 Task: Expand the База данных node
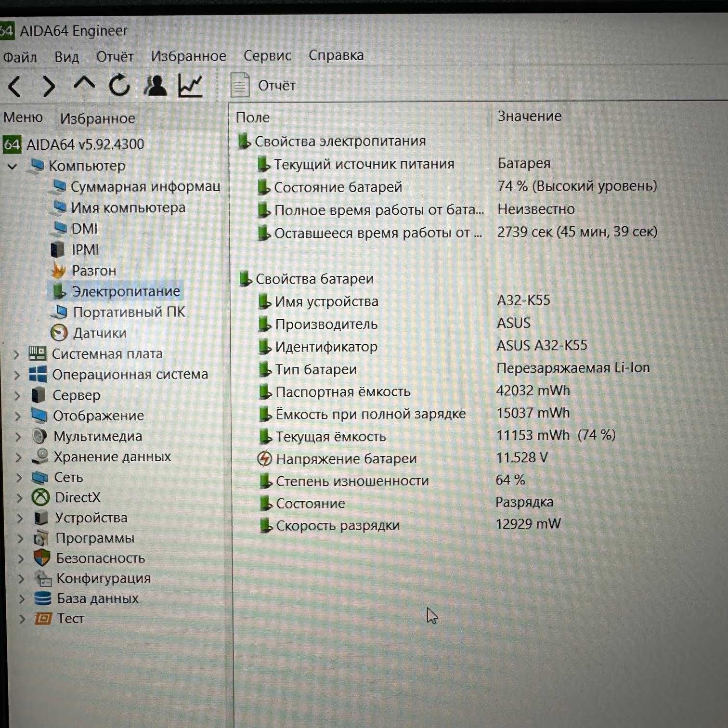pyautogui.click(x=22, y=599)
